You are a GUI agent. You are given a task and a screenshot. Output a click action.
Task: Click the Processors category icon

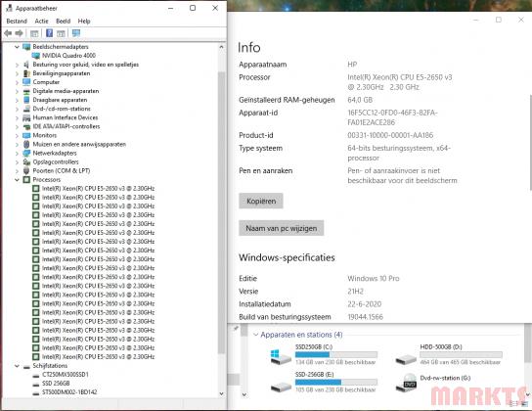click(26, 179)
